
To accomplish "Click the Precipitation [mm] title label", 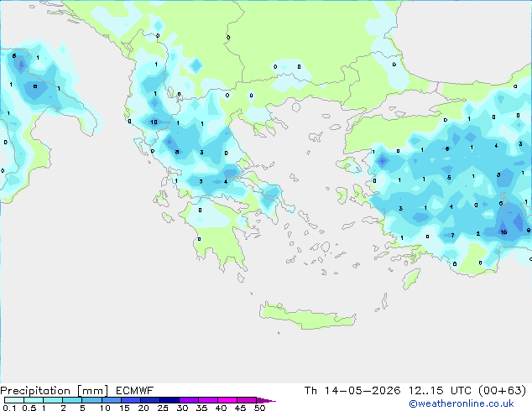I will (55, 391).
